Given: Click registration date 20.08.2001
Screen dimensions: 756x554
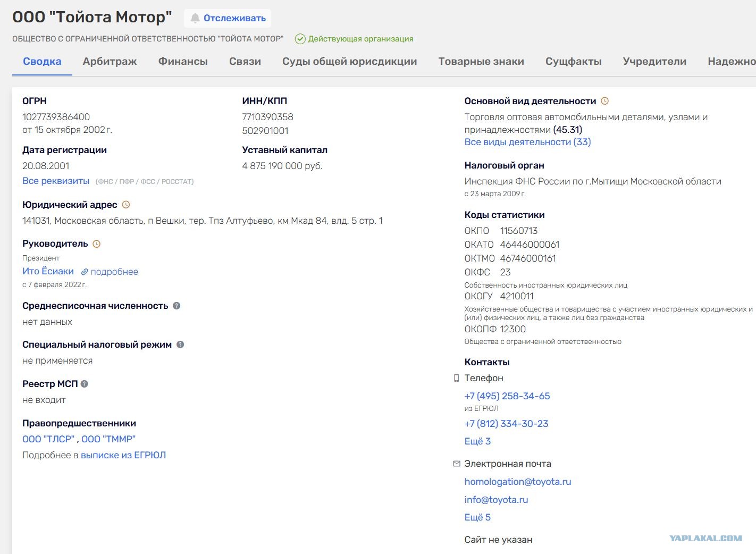Looking at the screenshot, I should pos(46,166).
